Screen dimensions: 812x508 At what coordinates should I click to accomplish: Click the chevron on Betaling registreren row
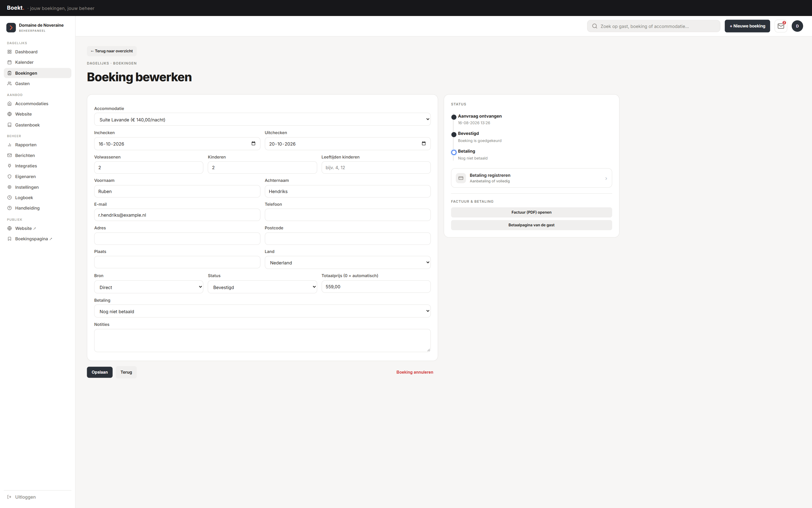(606, 178)
